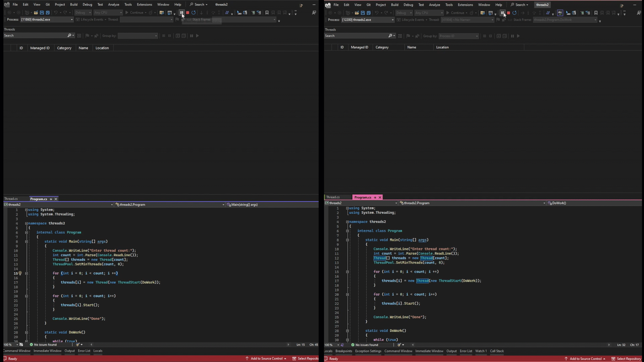Screen dimensions: 644x362
Task: Click the Show Threads panel icon left
Action: pos(79,36)
